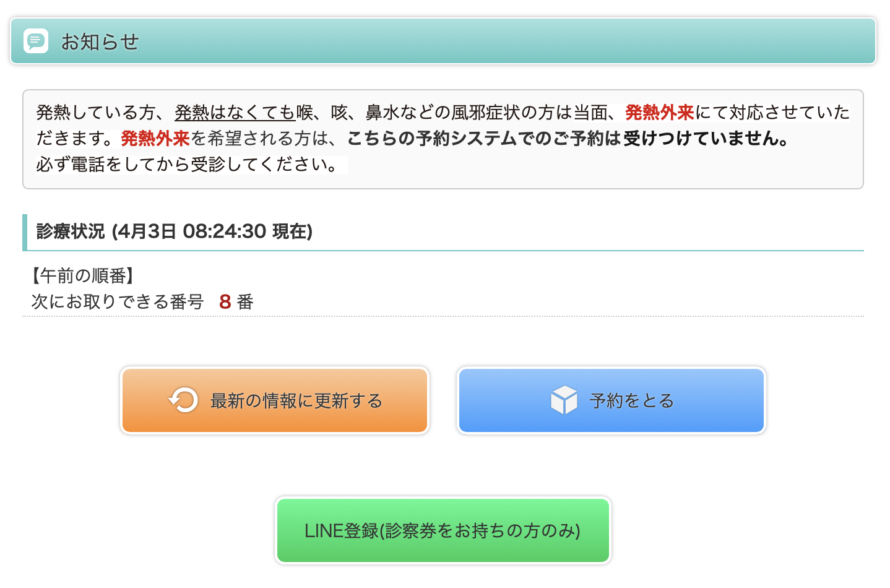Click the red 発熱外来 before にて対応
This screenshot has width=890, height=588.
[659, 113]
